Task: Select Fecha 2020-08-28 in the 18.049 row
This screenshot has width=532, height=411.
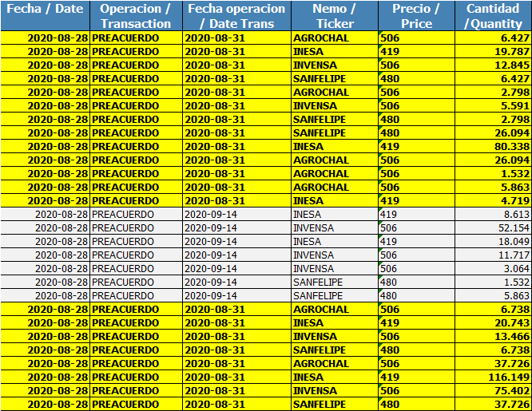Action: click(45, 242)
